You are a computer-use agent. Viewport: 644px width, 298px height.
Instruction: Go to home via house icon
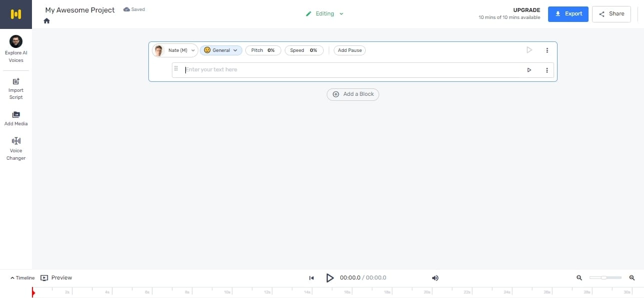[x=46, y=21]
